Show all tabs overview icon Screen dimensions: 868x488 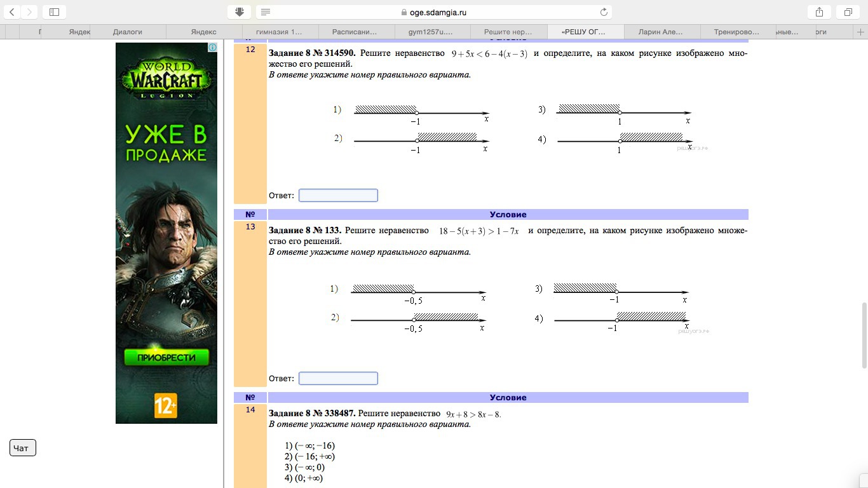(x=848, y=12)
